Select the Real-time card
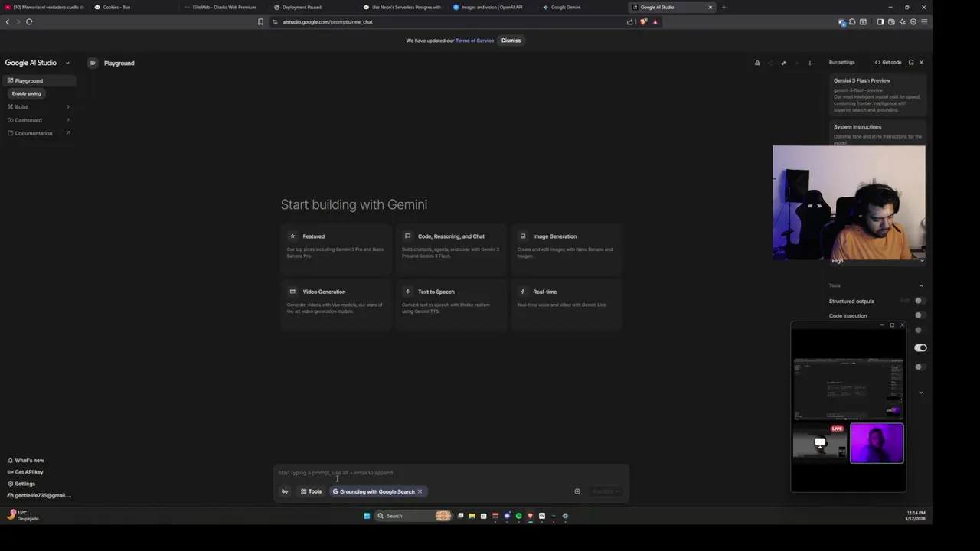 point(567,304)
